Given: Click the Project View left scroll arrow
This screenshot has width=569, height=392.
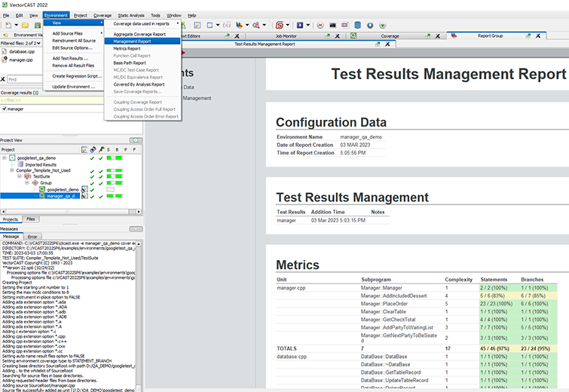Looking at the screenshot, I should pyautogui.click(x=3, y=212).
